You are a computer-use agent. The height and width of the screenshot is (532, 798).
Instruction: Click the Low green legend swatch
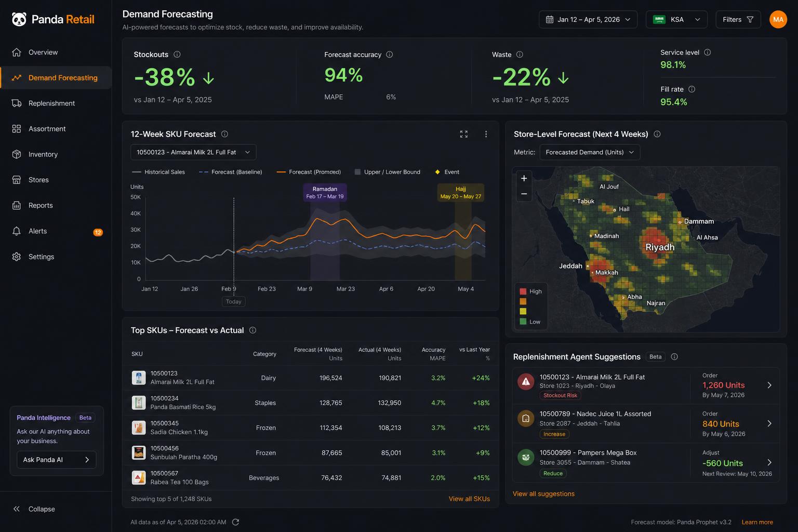(x=523, y=322)
